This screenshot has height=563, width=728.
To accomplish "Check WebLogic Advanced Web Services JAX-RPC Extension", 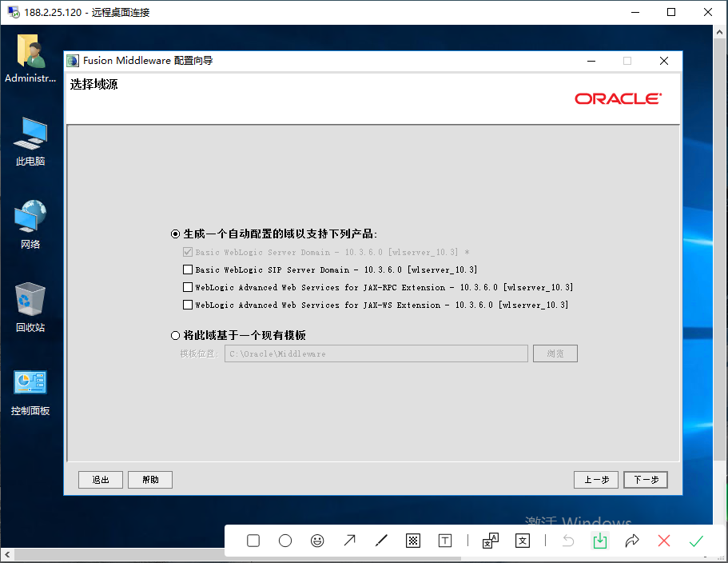I will (188, 287).
